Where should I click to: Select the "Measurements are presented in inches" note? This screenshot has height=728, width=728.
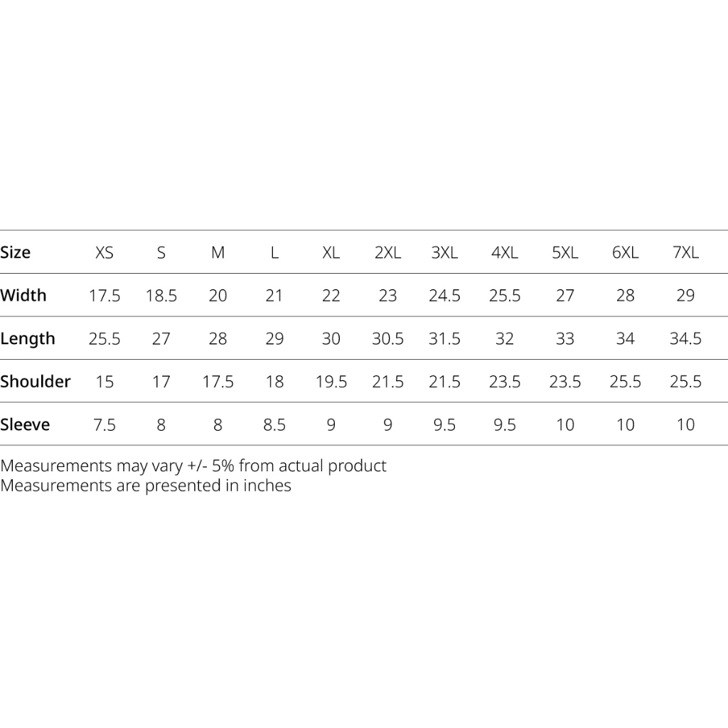146,486
